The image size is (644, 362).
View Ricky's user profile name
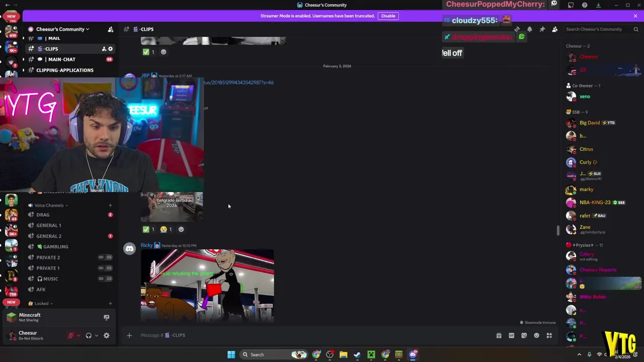click(x=146, y=245)
